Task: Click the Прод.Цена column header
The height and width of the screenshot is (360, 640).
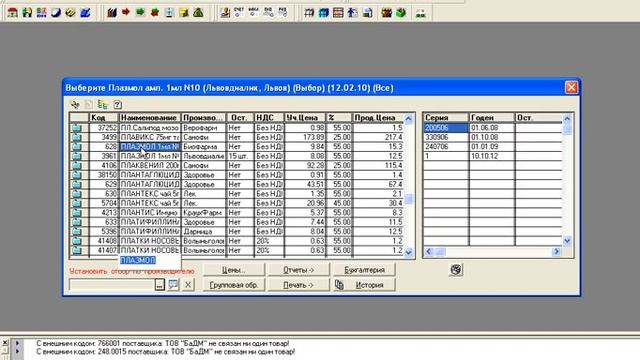Action: point(378,118)
